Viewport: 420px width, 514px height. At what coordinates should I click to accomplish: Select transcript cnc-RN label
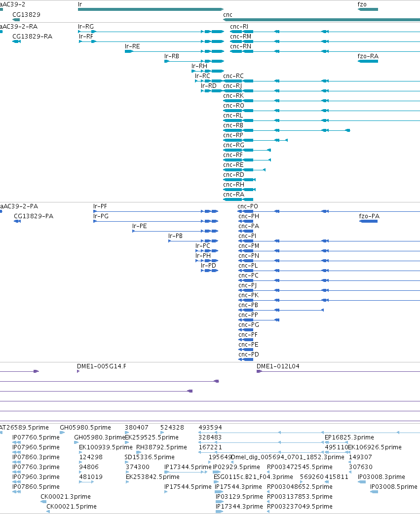point(241,46)
